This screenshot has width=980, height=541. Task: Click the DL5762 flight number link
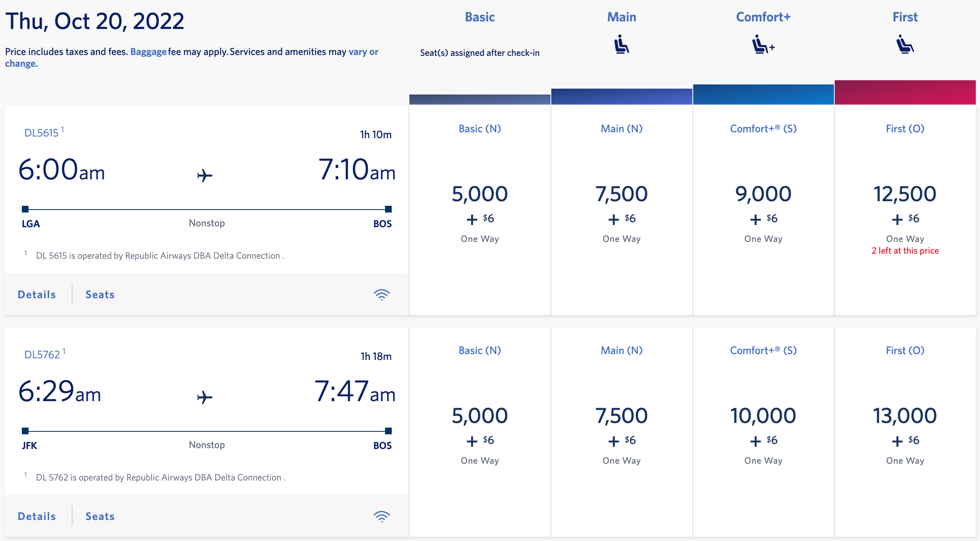point(41,355)
